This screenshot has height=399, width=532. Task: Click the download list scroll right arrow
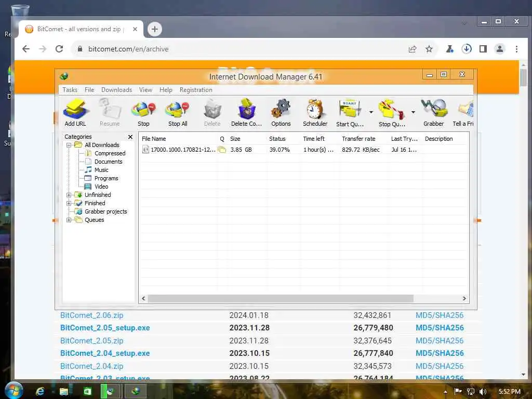point(464,299)
